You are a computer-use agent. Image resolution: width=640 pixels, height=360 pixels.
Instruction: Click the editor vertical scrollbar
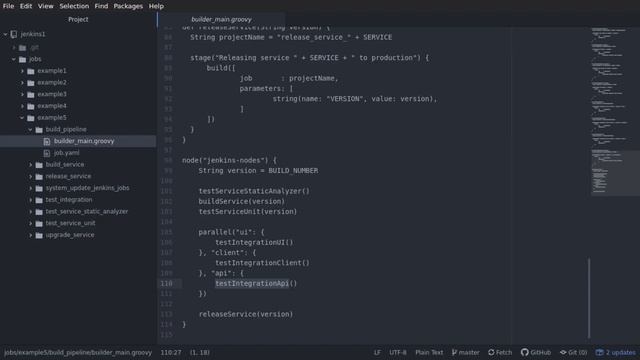point(589,298)
